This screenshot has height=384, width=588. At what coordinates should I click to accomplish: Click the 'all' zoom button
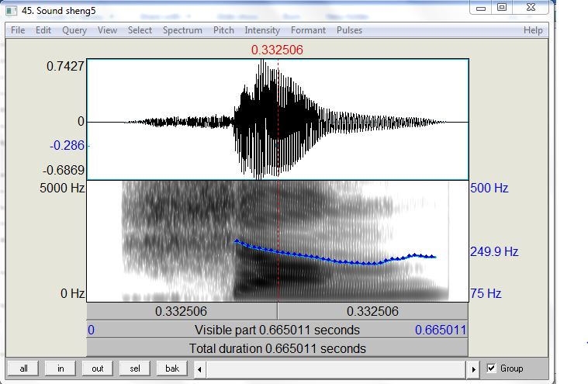coord(23,368)
